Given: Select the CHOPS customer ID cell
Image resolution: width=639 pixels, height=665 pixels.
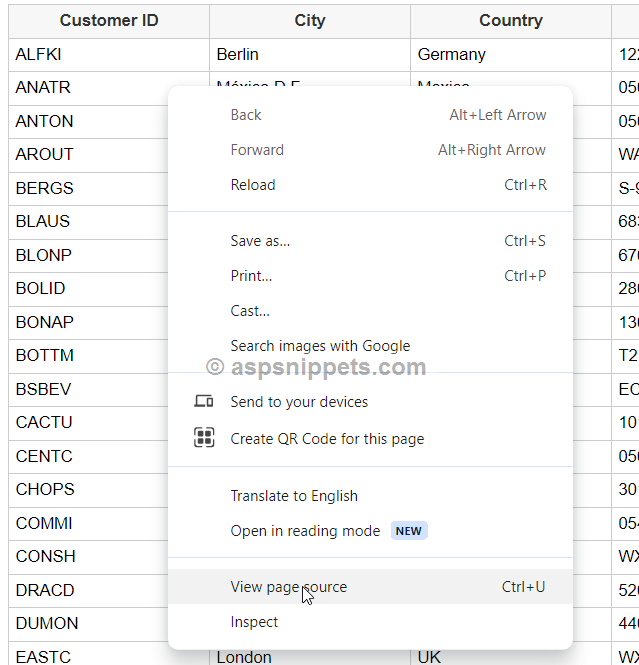Looking at the screenshot, I should click(45, 489).
